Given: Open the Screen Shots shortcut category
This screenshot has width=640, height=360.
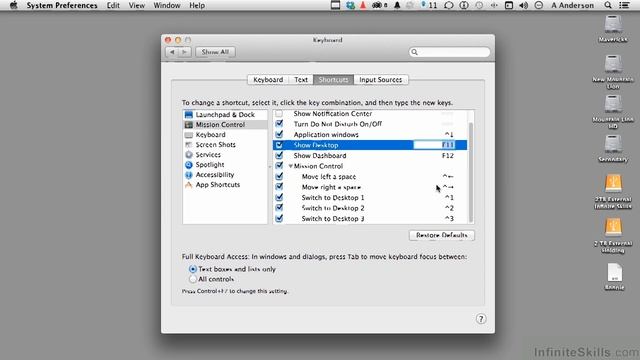Looking at the screenshot, I should point(225,144).
